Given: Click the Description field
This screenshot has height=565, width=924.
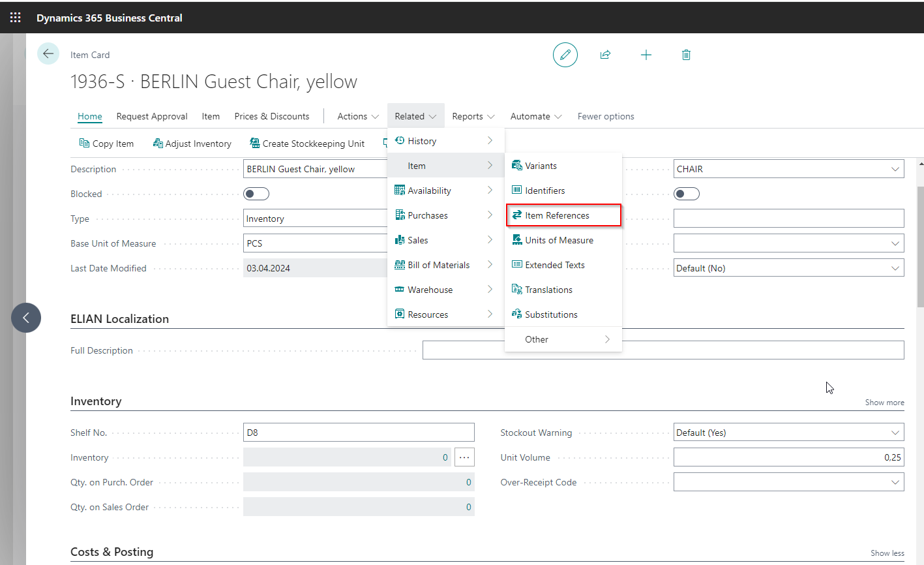Looking at the screenshot, I should (316, 169).
